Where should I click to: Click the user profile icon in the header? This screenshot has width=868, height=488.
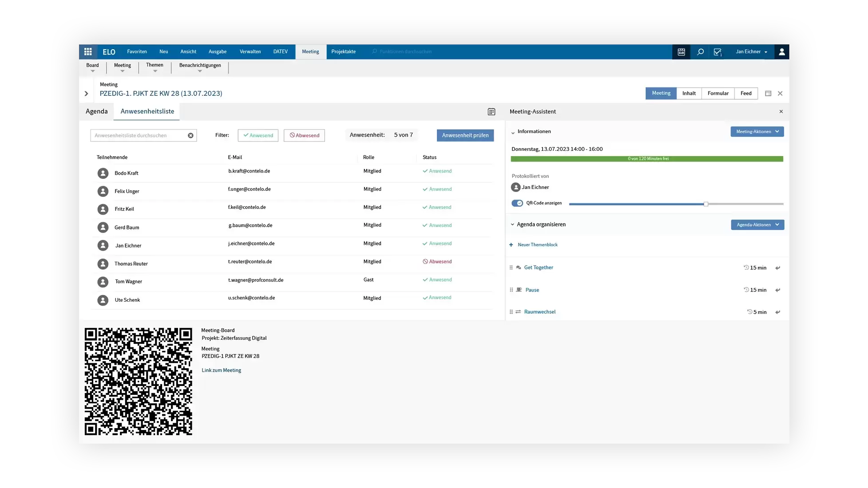[x=781, y=52]
